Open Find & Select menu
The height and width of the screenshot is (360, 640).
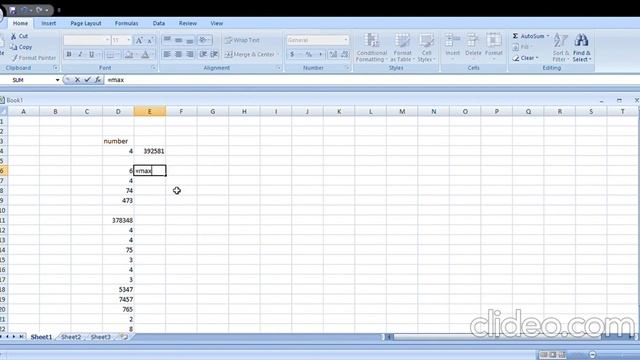point(581,48)
